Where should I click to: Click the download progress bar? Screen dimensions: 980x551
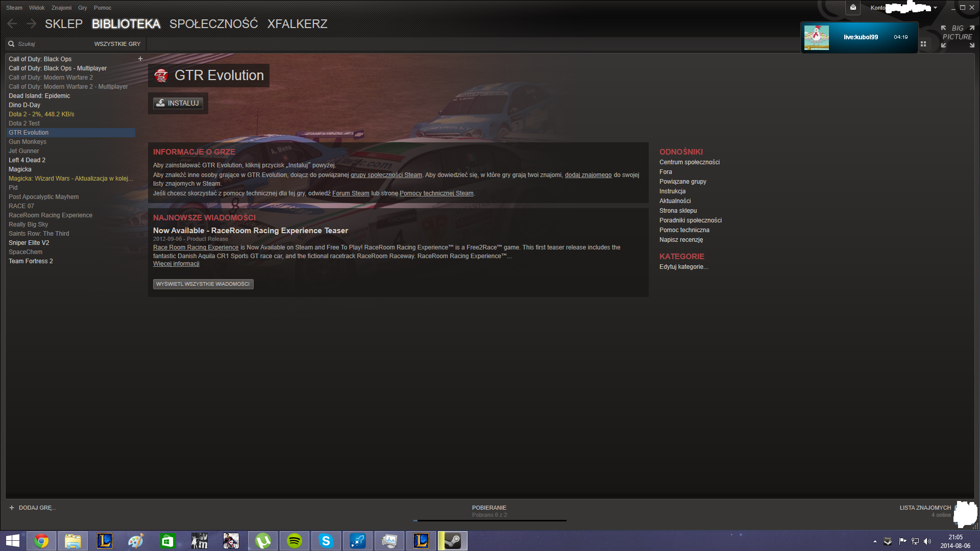click(490, 521)
